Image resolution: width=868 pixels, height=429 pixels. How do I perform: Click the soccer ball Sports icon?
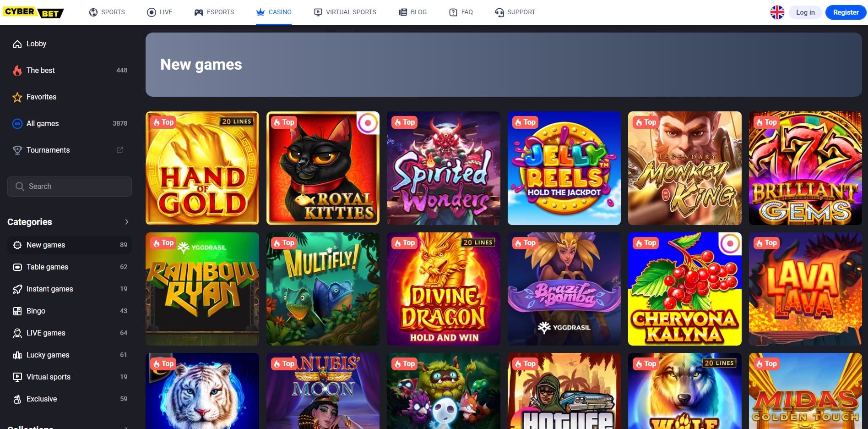point(93,12)
